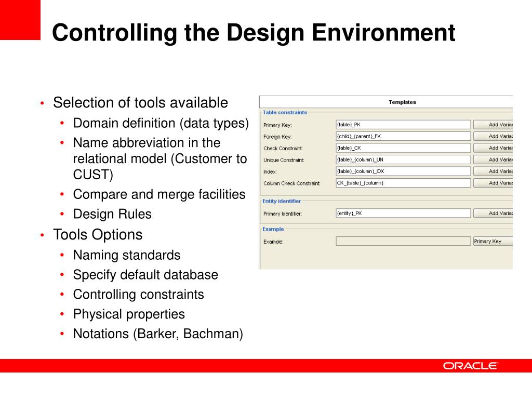This screenshot has width=532, height=399.
Task: Click the 'Name abbreviation in the' bullet text
Action: coord(147,143)
